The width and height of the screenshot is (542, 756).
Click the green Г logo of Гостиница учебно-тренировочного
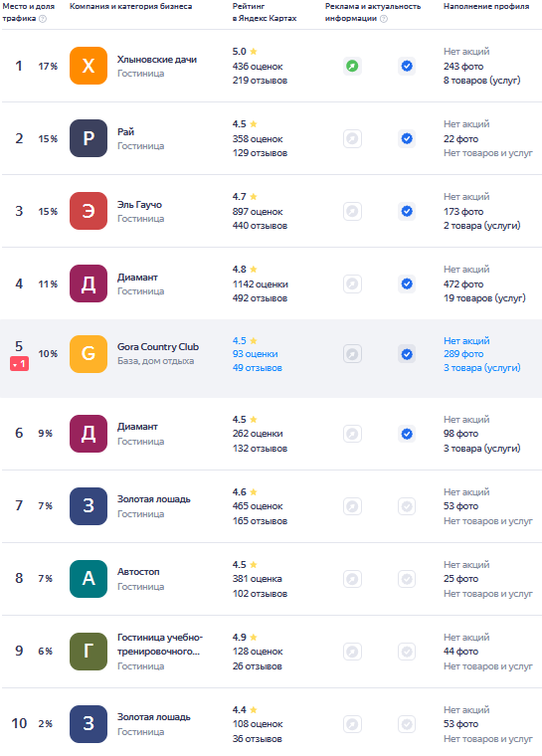[89, 652]
